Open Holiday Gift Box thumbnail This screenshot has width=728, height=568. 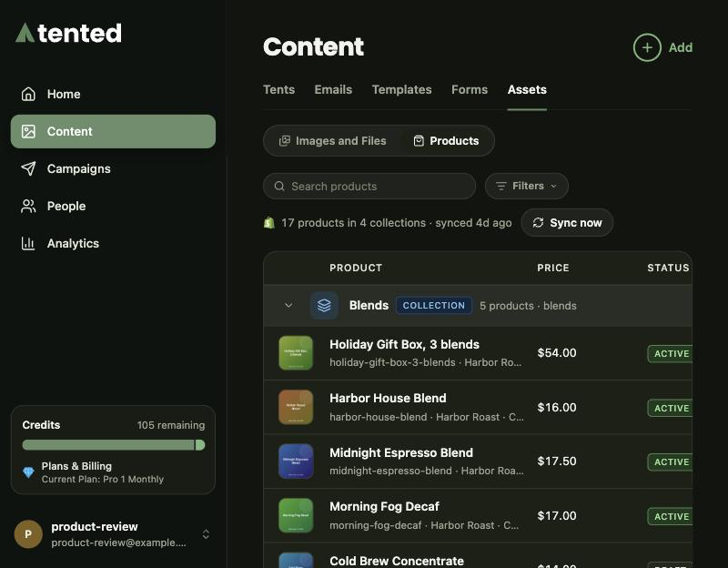click(x=296, y=353)
